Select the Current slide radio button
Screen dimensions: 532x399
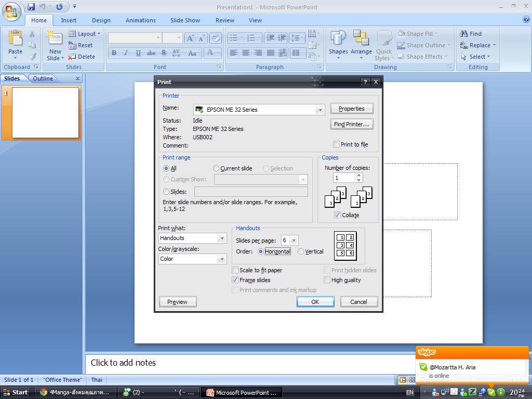coord(216,168)
